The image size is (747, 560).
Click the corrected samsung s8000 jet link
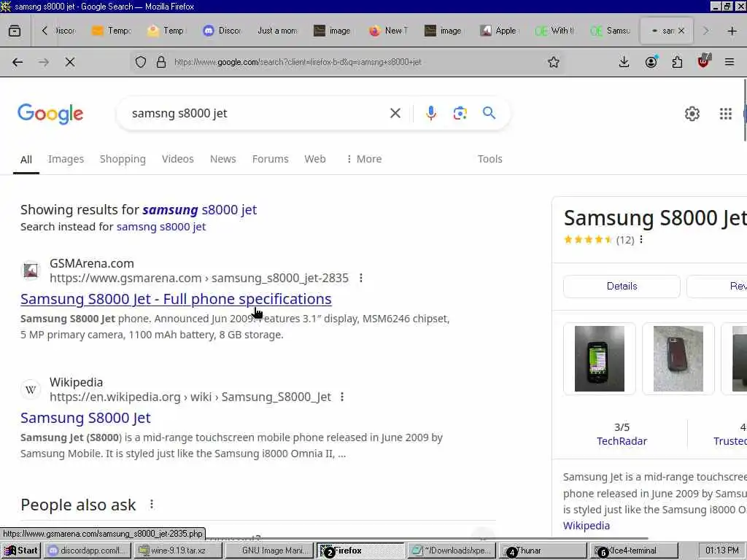tap(200, 209)
